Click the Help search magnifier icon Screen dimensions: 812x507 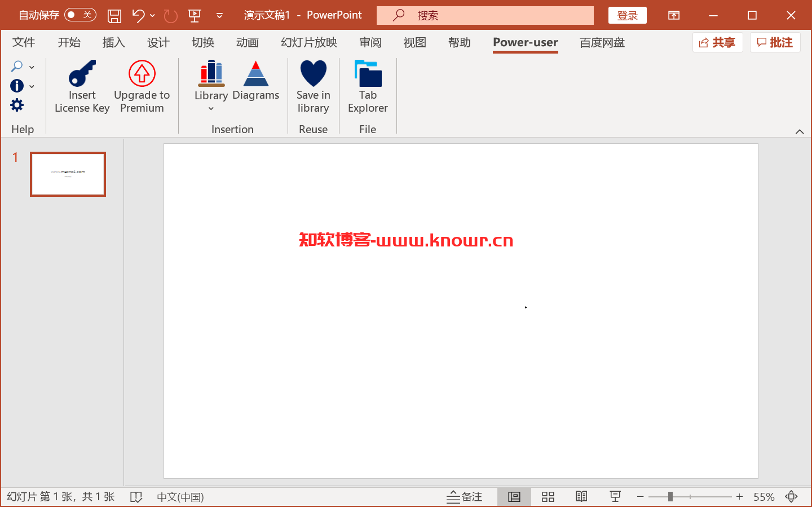pyautogui.click(x=17, y=67)
